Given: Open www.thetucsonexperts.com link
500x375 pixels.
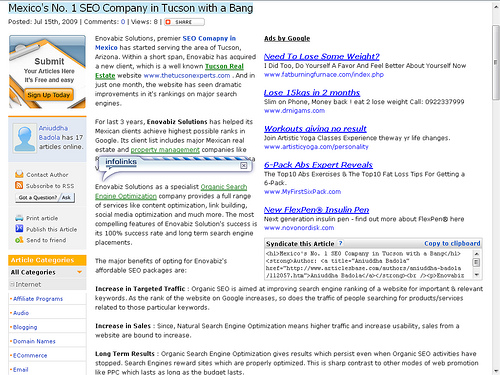Looking at the screenshot, I should (x=187, y=76).
